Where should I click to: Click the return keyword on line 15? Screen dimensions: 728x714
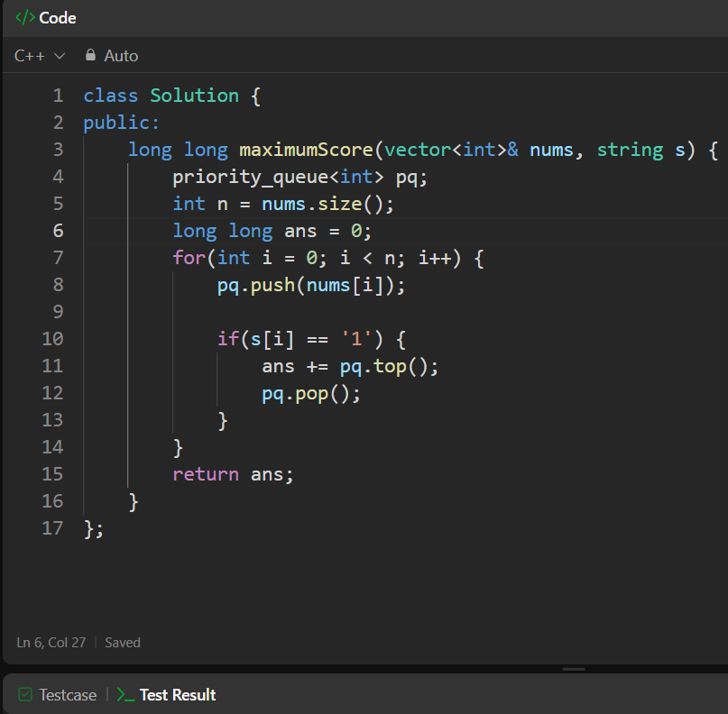[x=206, y=474]
